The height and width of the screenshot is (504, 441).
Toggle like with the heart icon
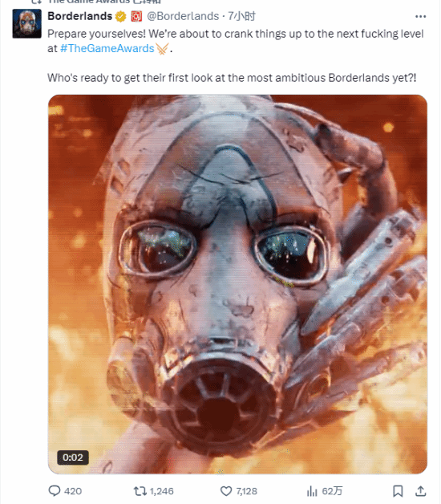click(x=226, y=491)
